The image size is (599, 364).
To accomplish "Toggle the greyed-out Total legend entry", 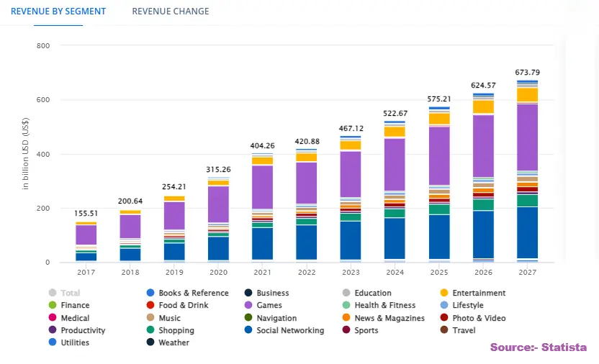I will (x=64, y=293).
